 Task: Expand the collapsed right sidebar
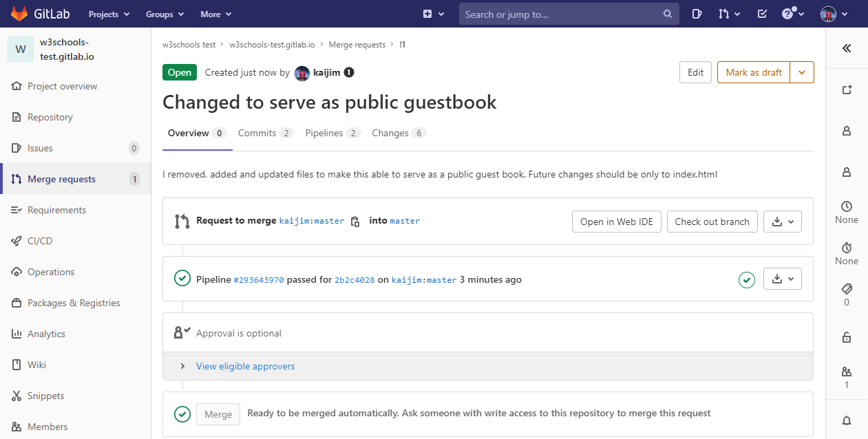[846, 48]
